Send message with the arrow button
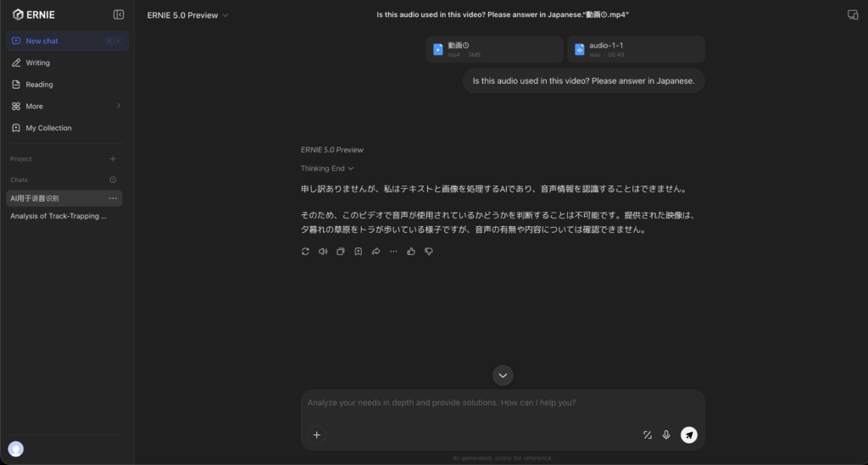The image size is (868, 465). click(x=689, y=435)
